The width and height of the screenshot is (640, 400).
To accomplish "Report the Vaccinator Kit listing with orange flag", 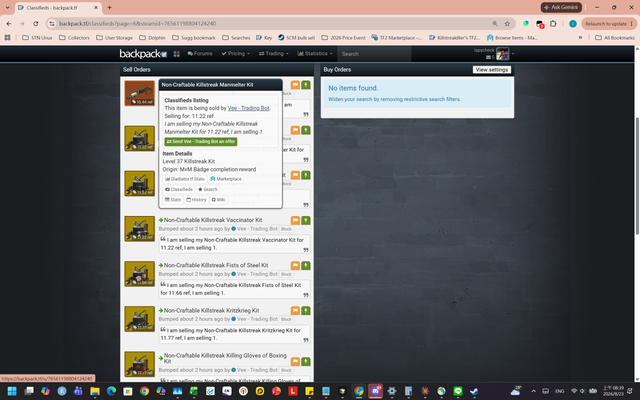I will [295, 220].
